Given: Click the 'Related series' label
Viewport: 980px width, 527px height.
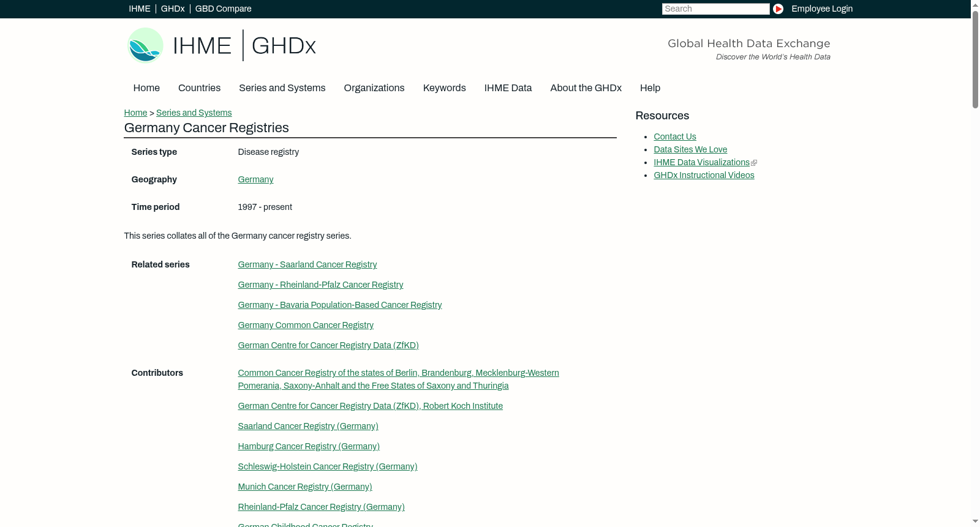Looking at the screenshot, I should coord(160,264).
